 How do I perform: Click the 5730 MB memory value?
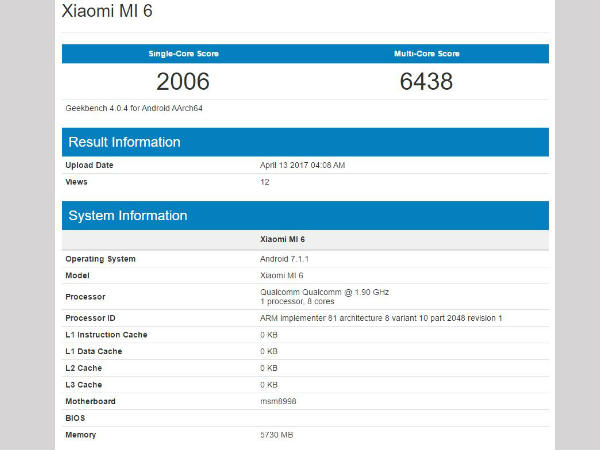pos(277,435)
